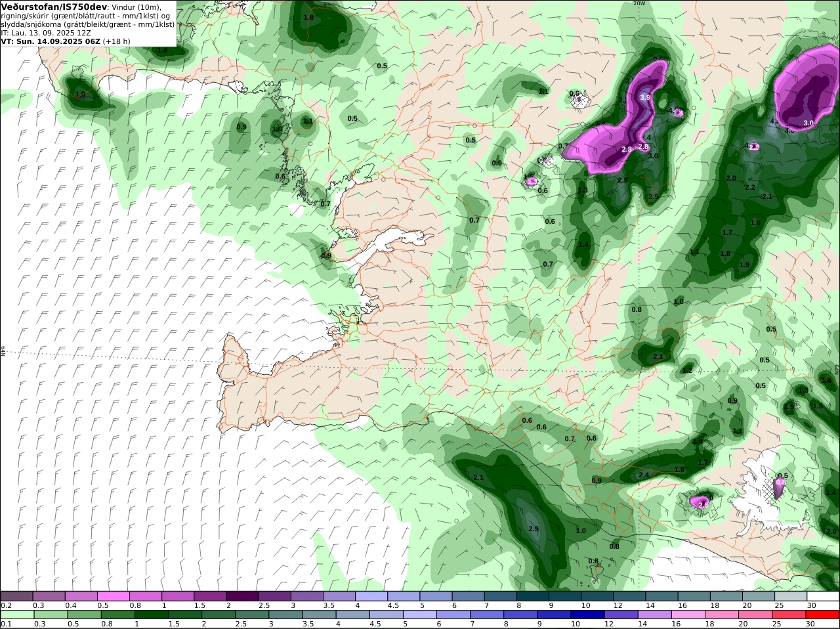Top legend row: lavender swatch between 4 and 4.5
Viewport: 840px width, 629px height.
click(x=371, y=596)
